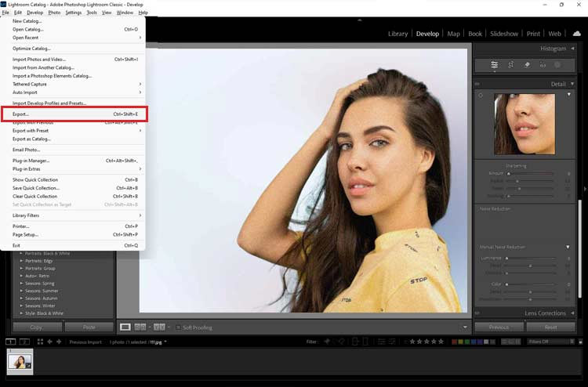Click the main window display button 1

point(10,342)
